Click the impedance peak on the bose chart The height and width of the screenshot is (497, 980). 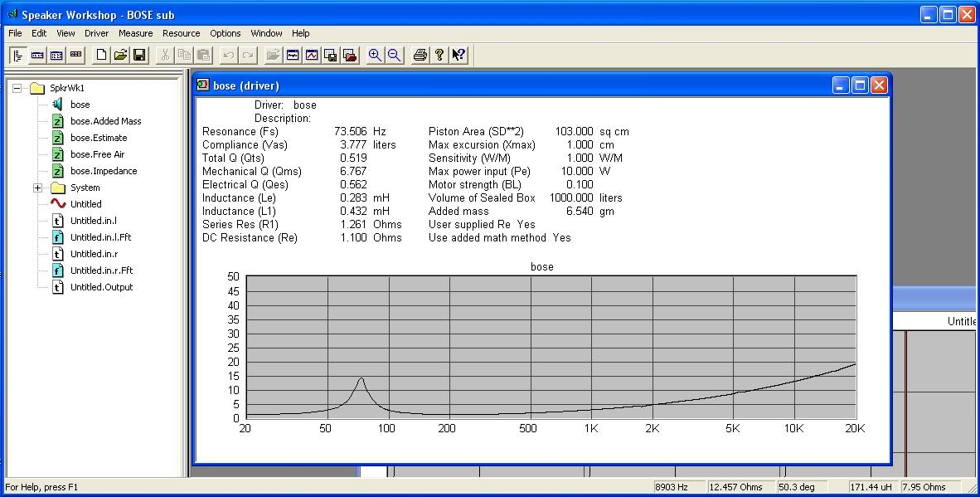point(361,379)
